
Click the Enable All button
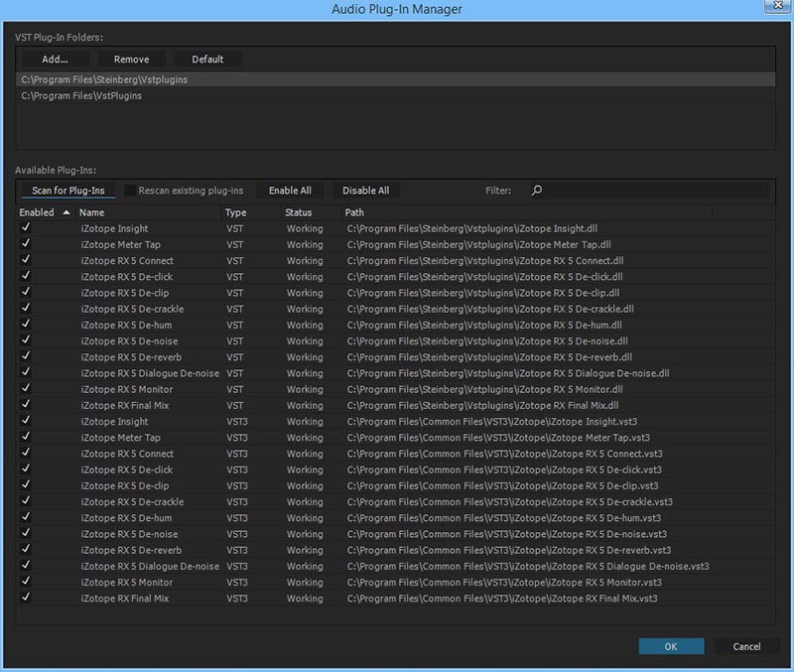(x=290, y=191)
